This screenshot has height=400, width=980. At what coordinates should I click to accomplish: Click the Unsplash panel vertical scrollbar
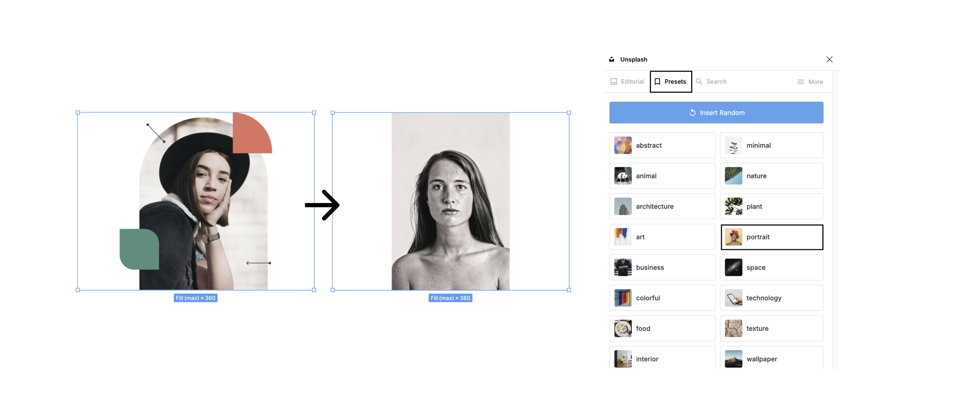(835, 220)
